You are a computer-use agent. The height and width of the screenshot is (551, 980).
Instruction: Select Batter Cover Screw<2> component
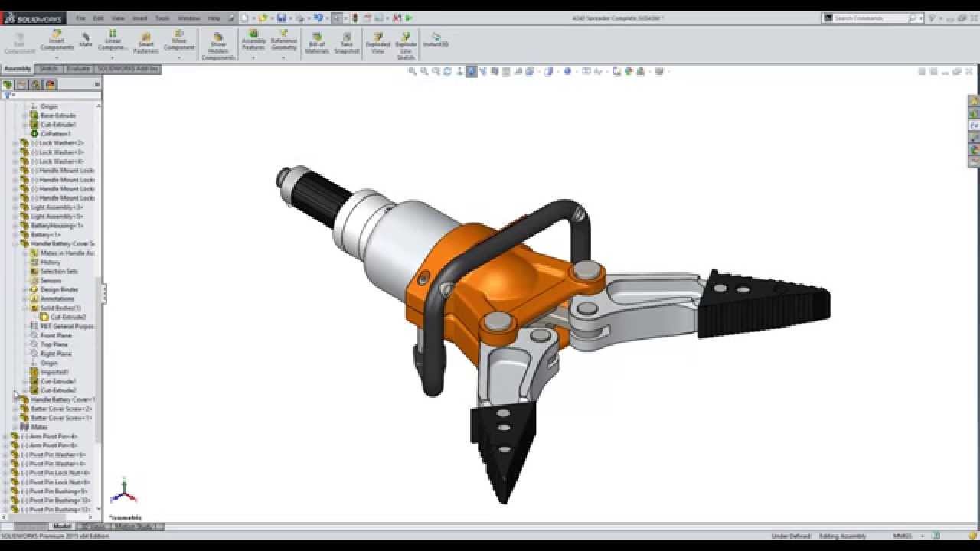(60, 409)
